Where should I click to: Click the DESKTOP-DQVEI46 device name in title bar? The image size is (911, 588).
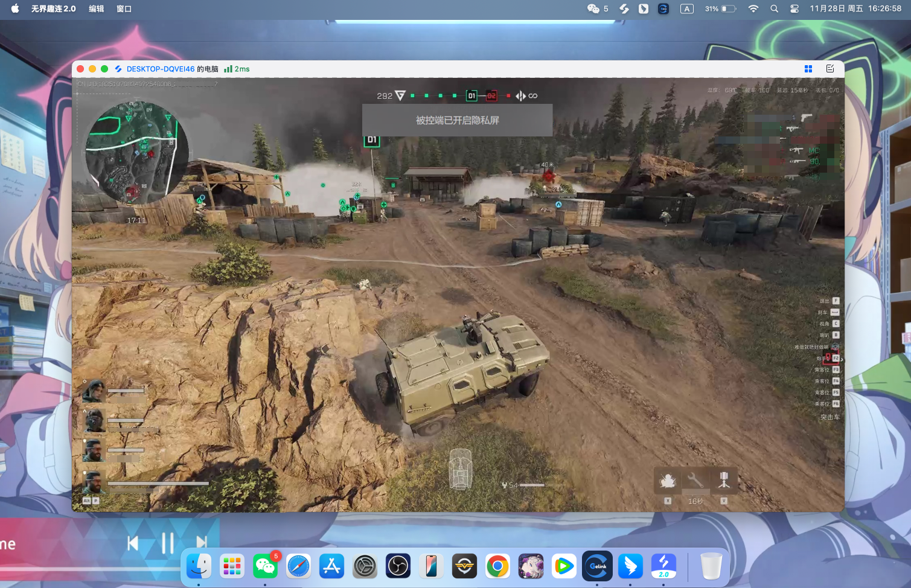point(161,69)
